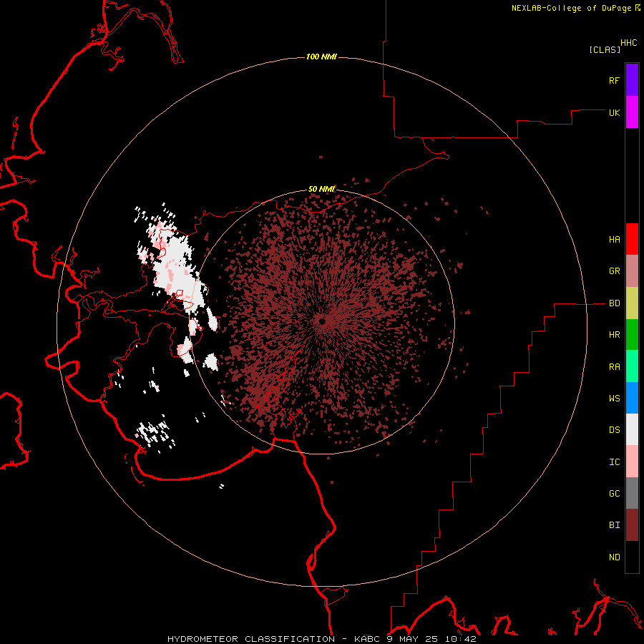Image resolution: width=644 pixels, height=644 pixels.
Task: Click the BD yellow legend swatch
Action: point(632,303)
